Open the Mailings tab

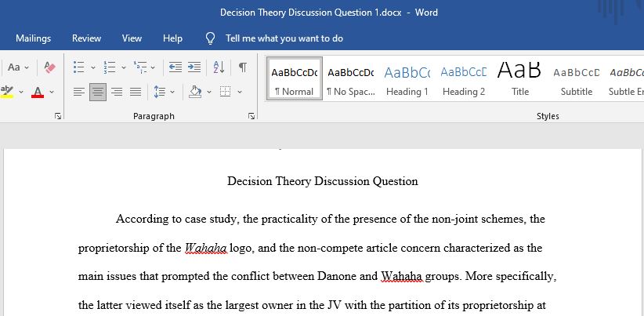pos(33,38)
